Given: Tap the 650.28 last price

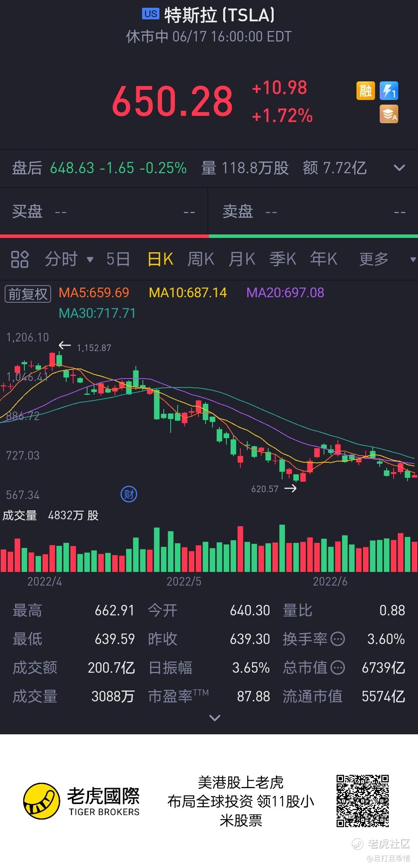Looking at the screenshot, I should [x=173, y=102].
